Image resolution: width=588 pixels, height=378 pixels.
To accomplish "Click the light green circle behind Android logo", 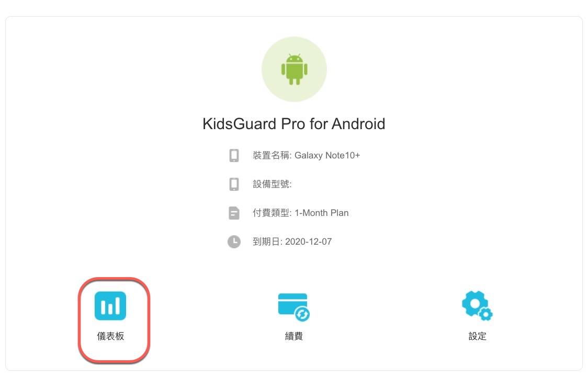I will 294,69.
